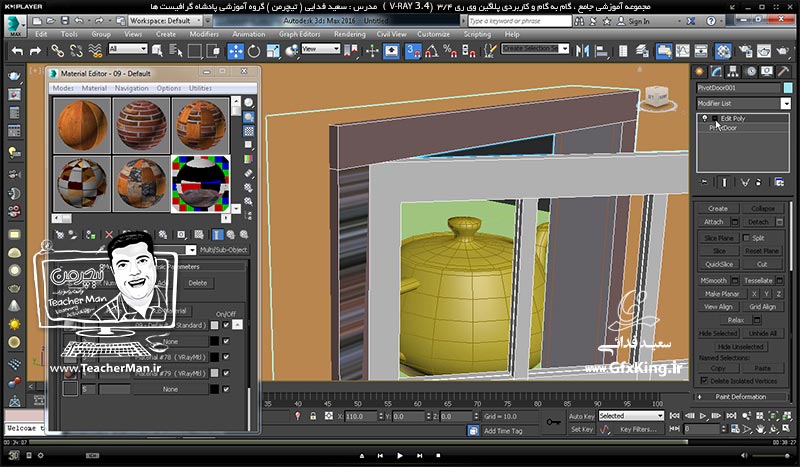Screen dimensions: 800x467
Task: Click color swatch for Material #78
Action: [x=215, y=357]
